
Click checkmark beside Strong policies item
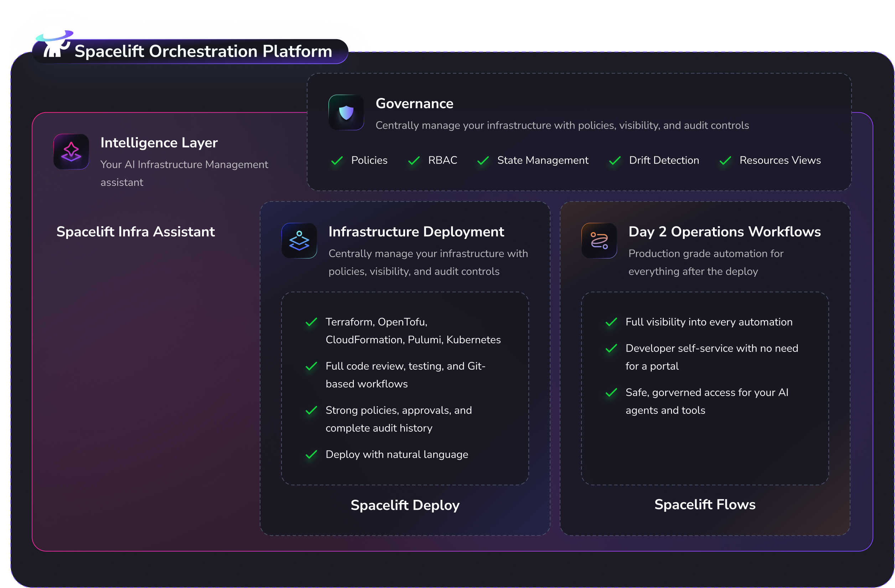point(311,411)
